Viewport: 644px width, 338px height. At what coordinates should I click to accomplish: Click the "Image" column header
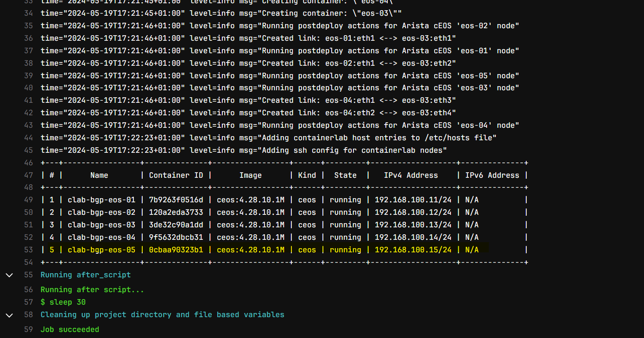tap(251, 175)
